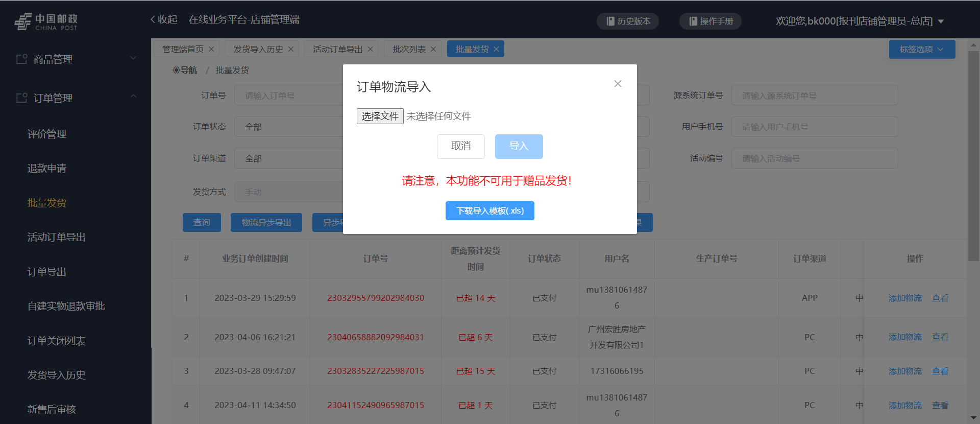
Task: Click the 商品管理 sidebar icon
Action: click(x=21, y=59)
